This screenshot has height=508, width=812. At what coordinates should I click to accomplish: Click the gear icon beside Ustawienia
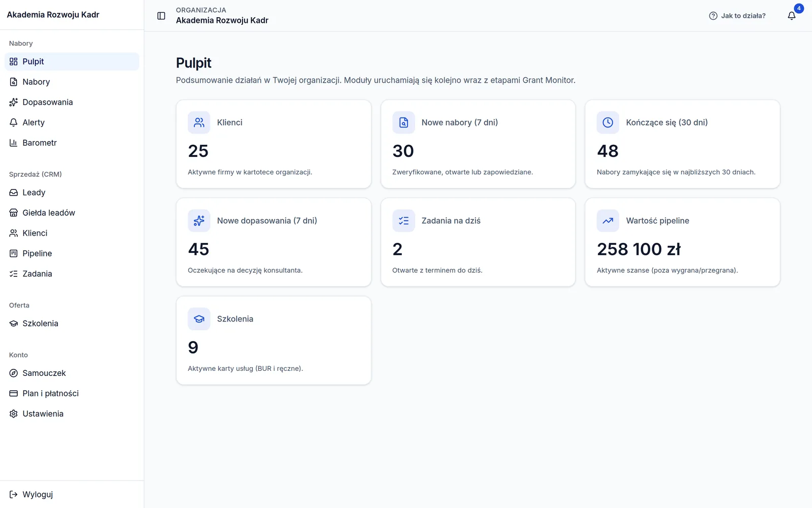[x=14, y=414]
